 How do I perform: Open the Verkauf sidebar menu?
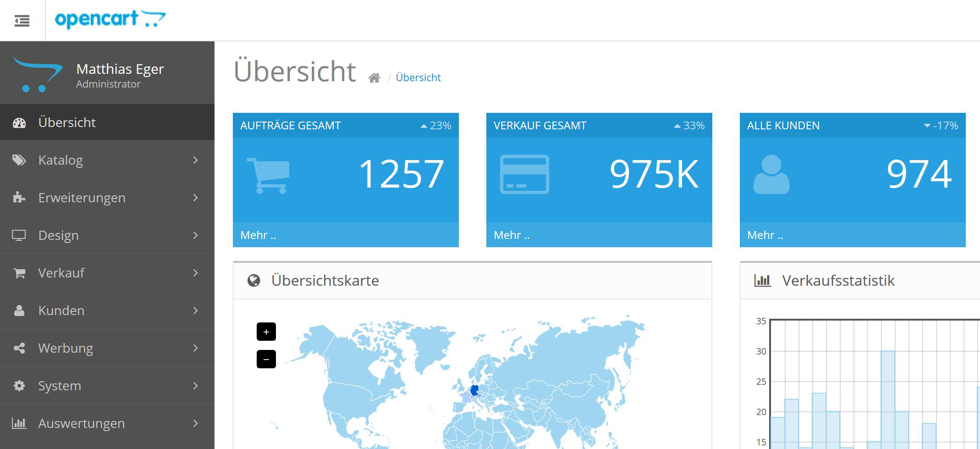coord(61,273)
